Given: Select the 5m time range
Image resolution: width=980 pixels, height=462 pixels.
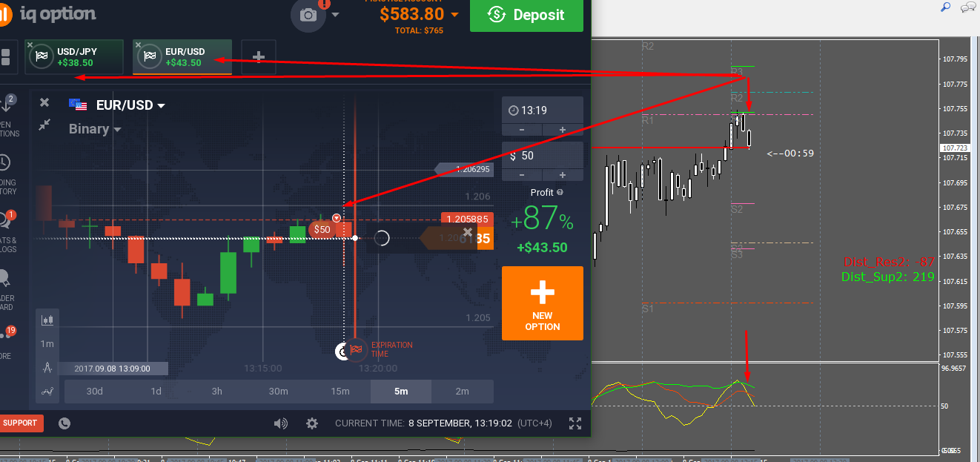Looking at the screenshot, I should (401, 392).
